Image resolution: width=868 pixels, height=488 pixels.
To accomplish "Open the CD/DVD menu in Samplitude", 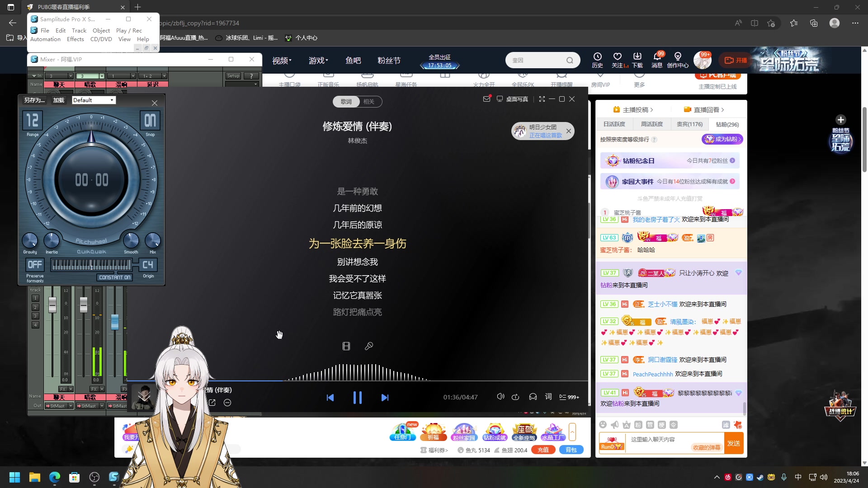I will pos(101,39).
